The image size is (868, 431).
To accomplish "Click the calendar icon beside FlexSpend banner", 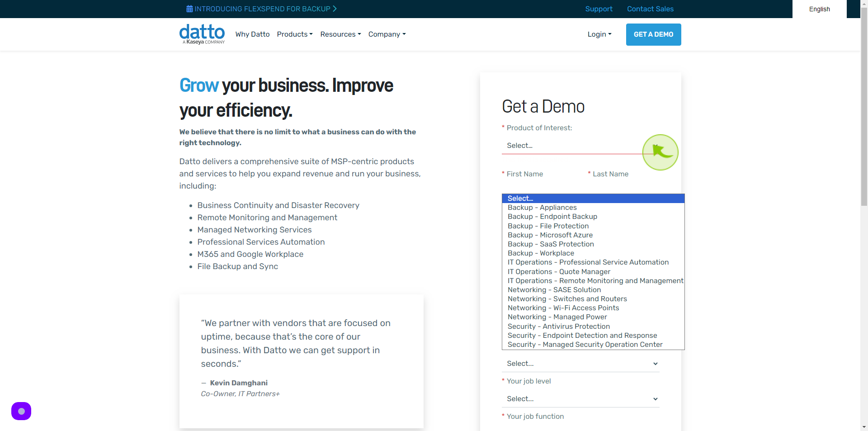I will (x=189, y=9).
